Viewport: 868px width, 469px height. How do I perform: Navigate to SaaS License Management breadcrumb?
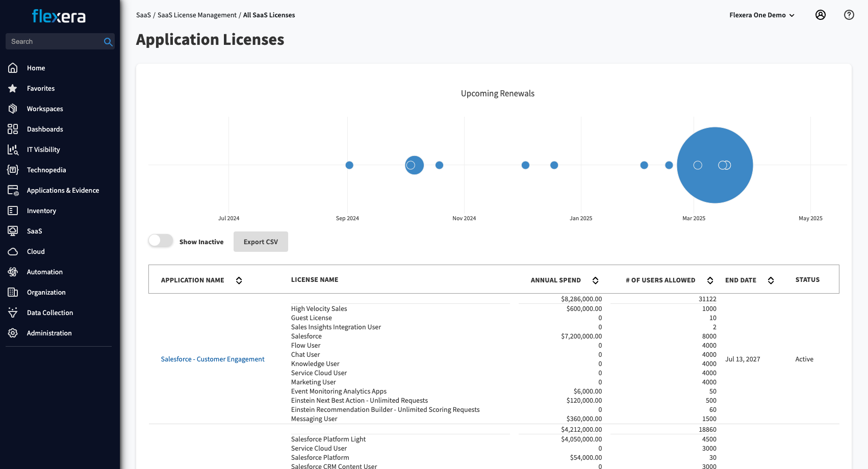point(197,15)
